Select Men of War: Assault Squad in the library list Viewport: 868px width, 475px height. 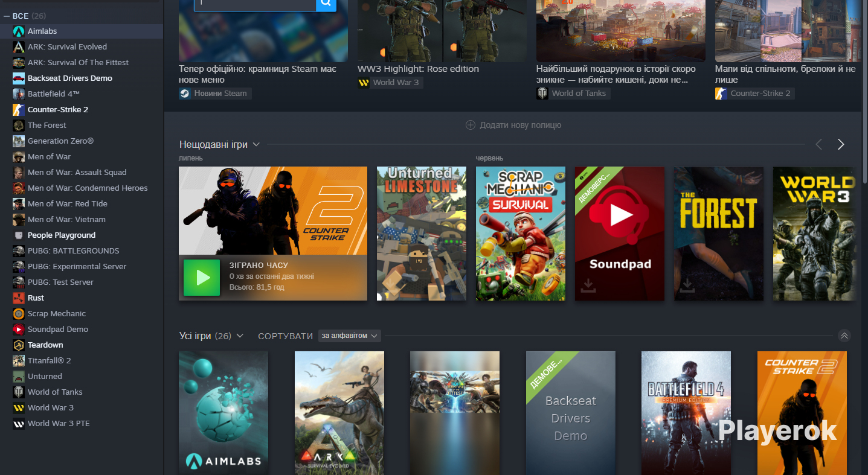pyautogui.click(x=82, y=172)
